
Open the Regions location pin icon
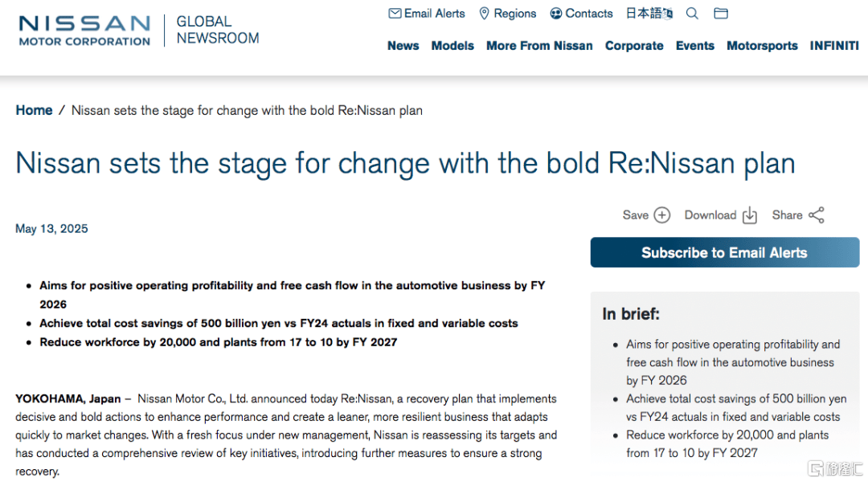484,14
